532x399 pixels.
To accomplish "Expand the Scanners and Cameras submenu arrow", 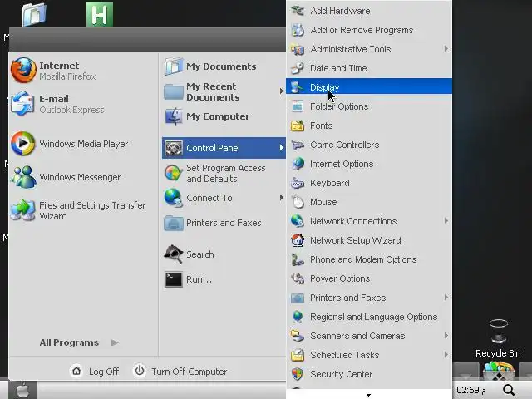I will point(446,336).
